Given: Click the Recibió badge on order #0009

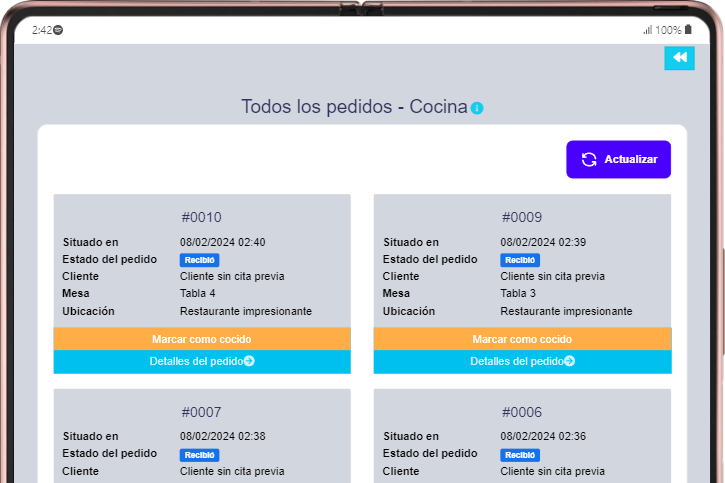Looking at the screenshot, I should click(x=520, y=260).
